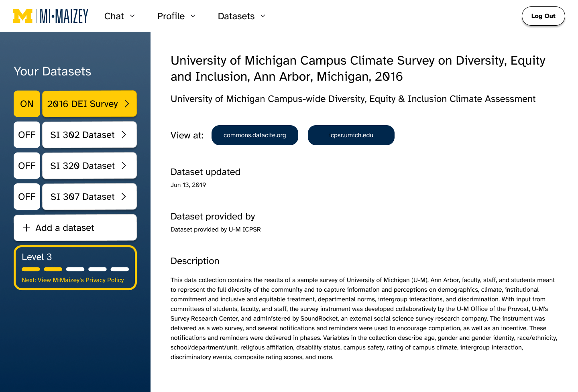Click the Dataset updated heading
This screenshot has height=392, width=578.
206,172
